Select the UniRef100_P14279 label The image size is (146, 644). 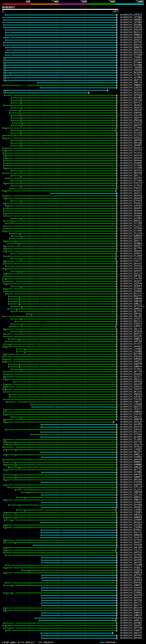pyautogui.click(x=131, y=537)
